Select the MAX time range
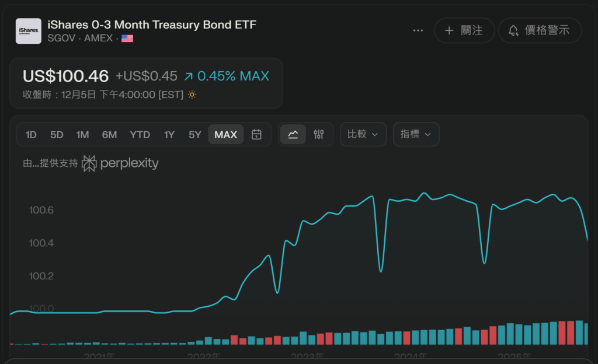This screenshot has width=598, height=364. [226, 135]
